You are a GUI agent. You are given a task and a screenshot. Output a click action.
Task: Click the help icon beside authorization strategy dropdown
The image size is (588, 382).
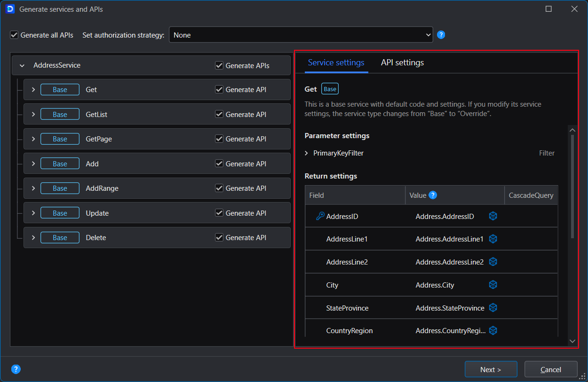click(441, 35)
